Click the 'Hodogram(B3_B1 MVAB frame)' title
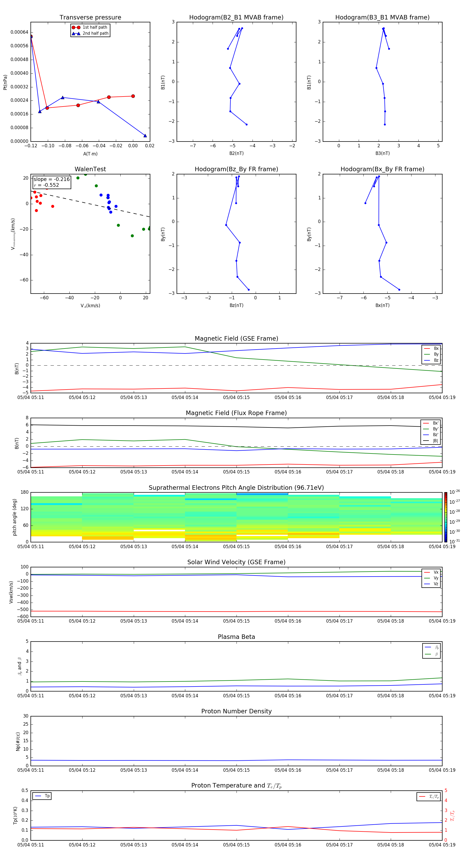 click(382, 18)
